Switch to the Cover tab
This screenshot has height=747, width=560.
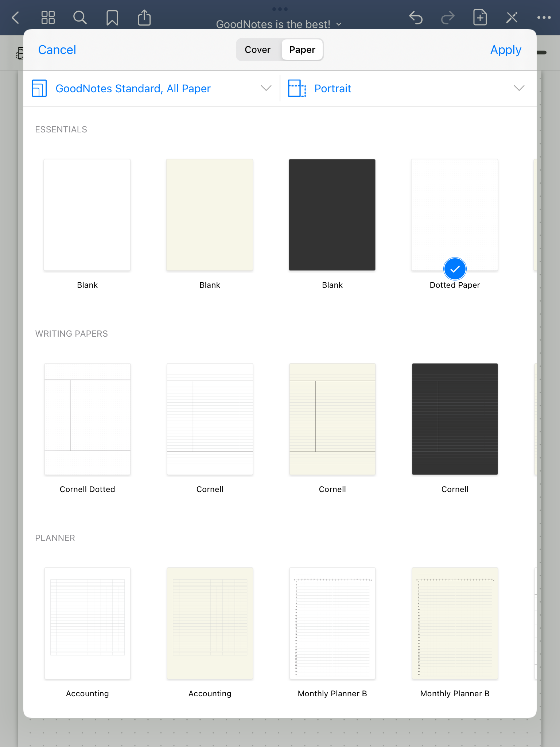tap(258, 50)
